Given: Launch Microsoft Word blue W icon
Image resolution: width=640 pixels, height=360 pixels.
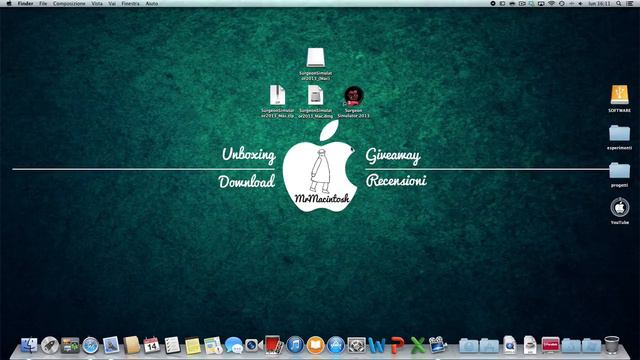Looking at the screenshot, I should [376, 345].
